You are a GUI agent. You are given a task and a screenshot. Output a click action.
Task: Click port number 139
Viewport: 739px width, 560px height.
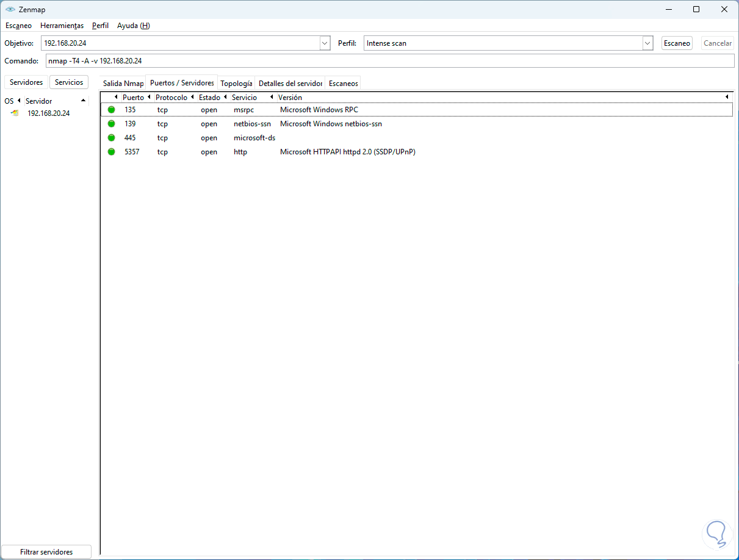tap(130, 124)
